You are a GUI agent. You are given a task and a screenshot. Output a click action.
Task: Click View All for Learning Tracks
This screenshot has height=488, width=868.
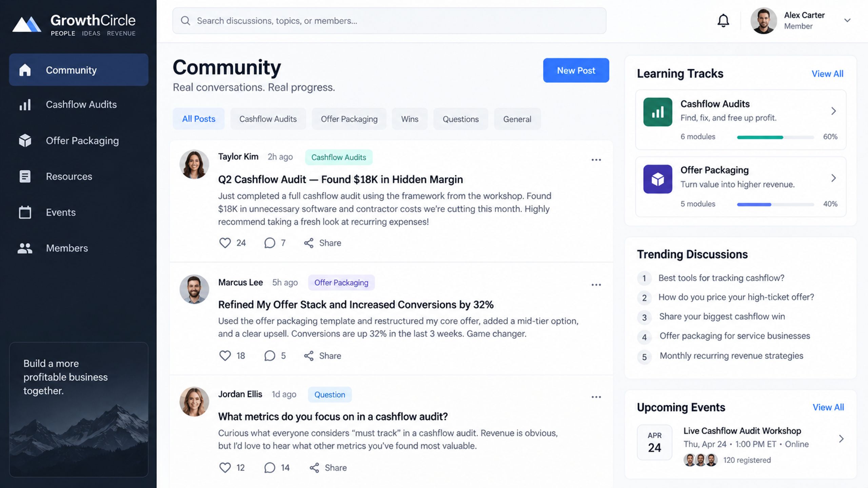pyautogui.click(x=827, y=74)
